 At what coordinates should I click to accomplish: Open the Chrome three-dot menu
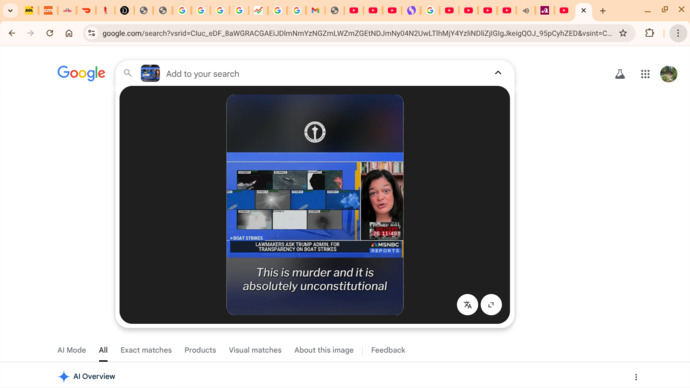(678, 33)
